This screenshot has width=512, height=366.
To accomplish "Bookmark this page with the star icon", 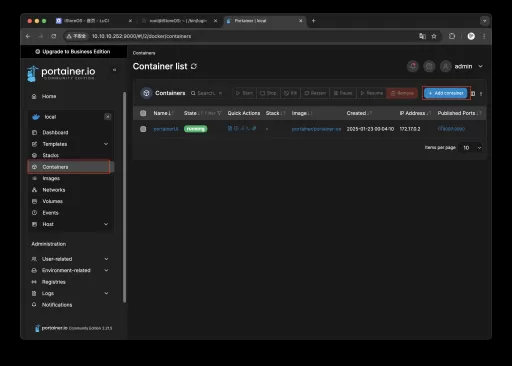I will pyautogui.click(x=434, y=36).
